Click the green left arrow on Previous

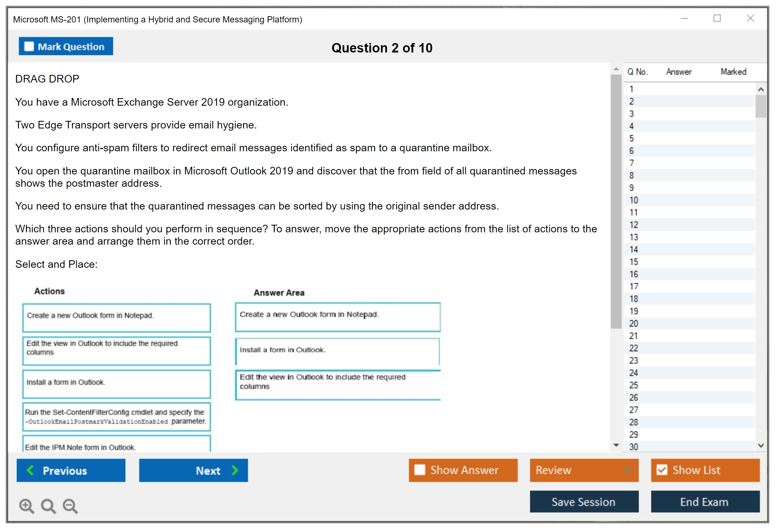[30, 470]
